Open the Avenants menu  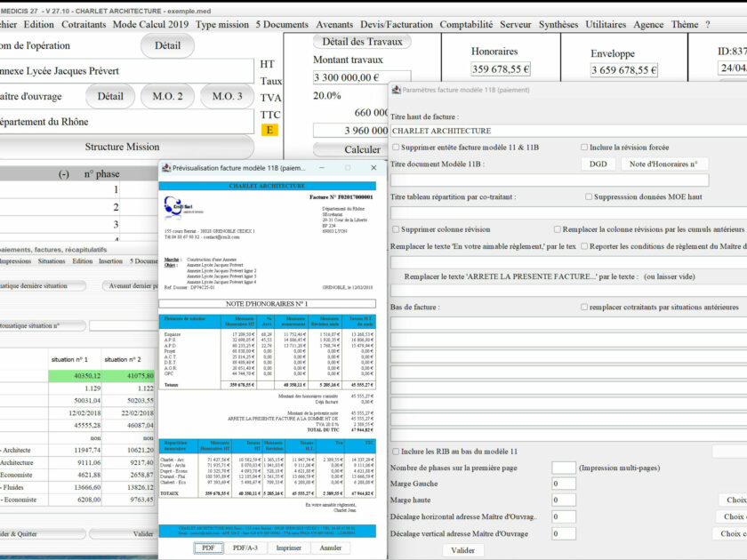(x=334, y=24)
